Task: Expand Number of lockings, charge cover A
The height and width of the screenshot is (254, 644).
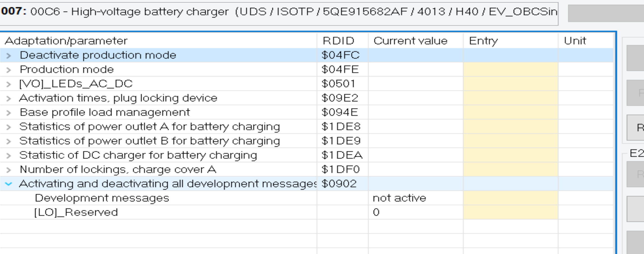Action: (9, 170)
